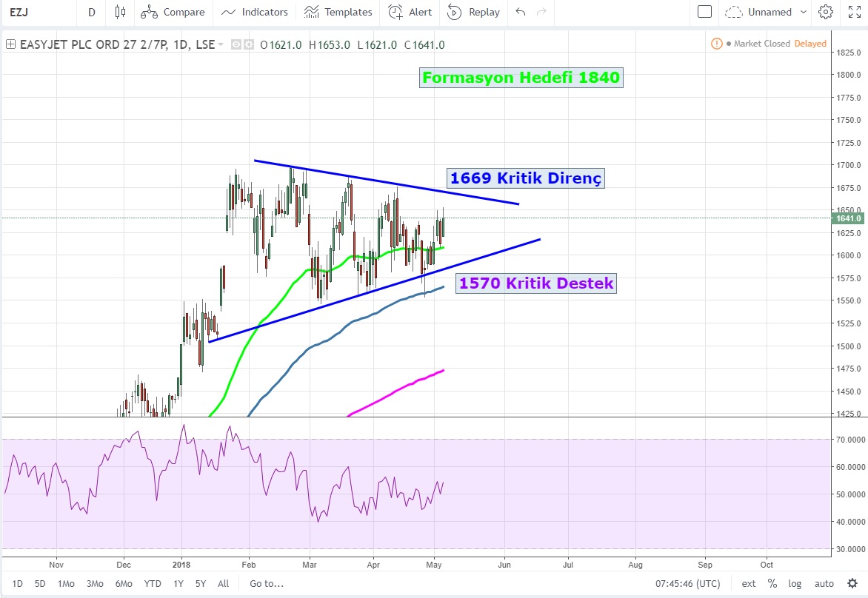Open chart settings gear in top toolbar

[826, 12]
